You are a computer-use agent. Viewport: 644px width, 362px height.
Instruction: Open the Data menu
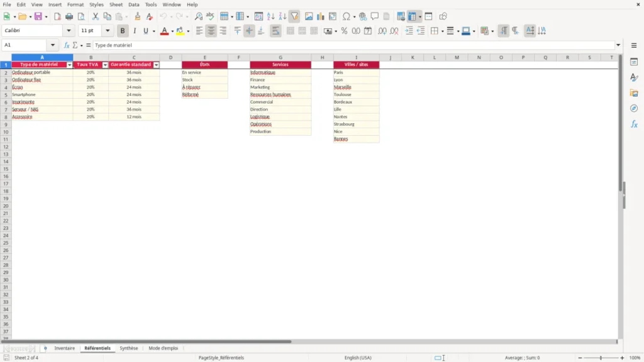click(x=133, y=4)
